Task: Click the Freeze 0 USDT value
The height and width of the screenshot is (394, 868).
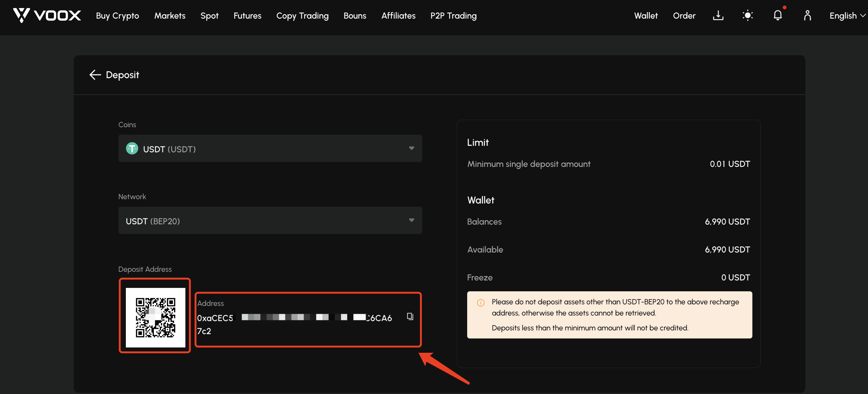Action: click(735, 278)
